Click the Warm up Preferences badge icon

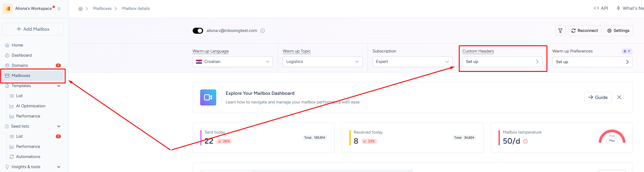[627, 51]
